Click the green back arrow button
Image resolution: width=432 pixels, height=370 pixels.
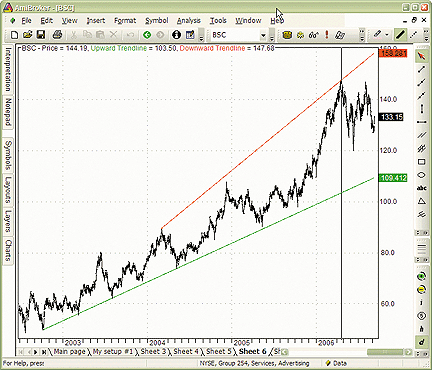147,35
